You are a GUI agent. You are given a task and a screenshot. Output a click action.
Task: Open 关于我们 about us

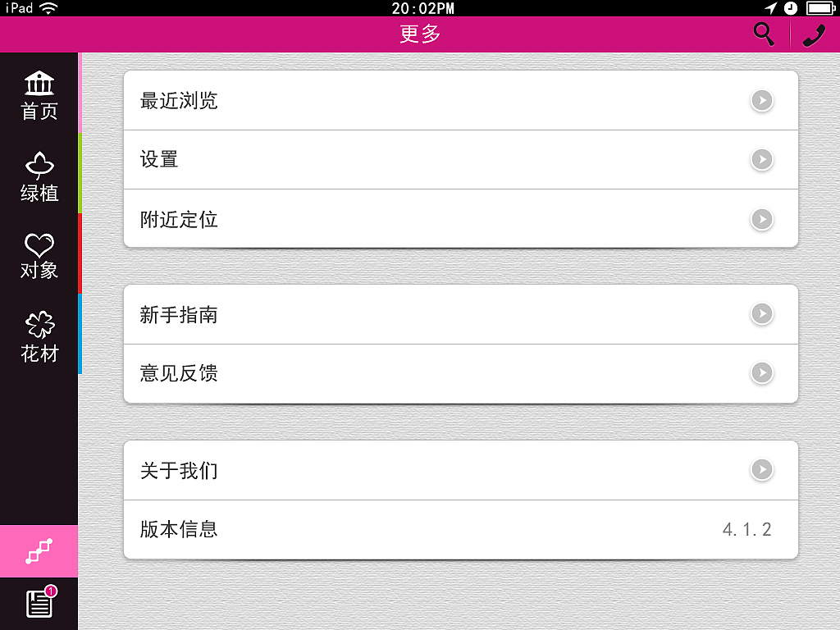pos(461,470)
